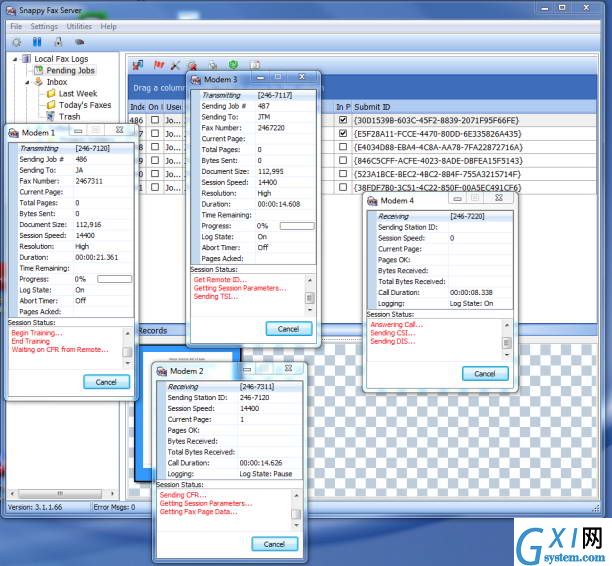Click the crossed tools icon in jobs toolbar

pyautogui.click(x=175, y=65)
